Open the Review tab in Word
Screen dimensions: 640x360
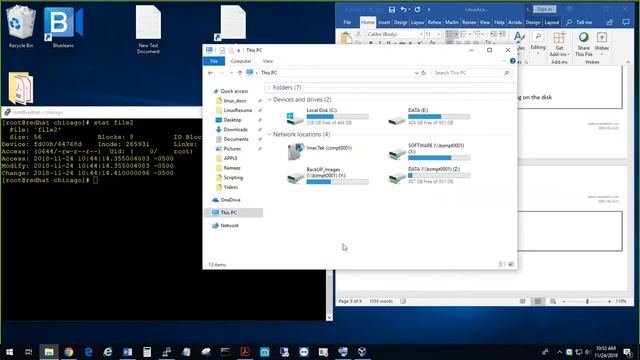(x=469, y=22)
